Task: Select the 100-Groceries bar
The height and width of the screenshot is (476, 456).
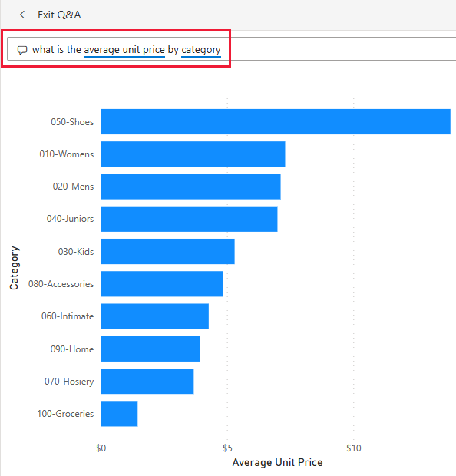Action: coord(119,414)
